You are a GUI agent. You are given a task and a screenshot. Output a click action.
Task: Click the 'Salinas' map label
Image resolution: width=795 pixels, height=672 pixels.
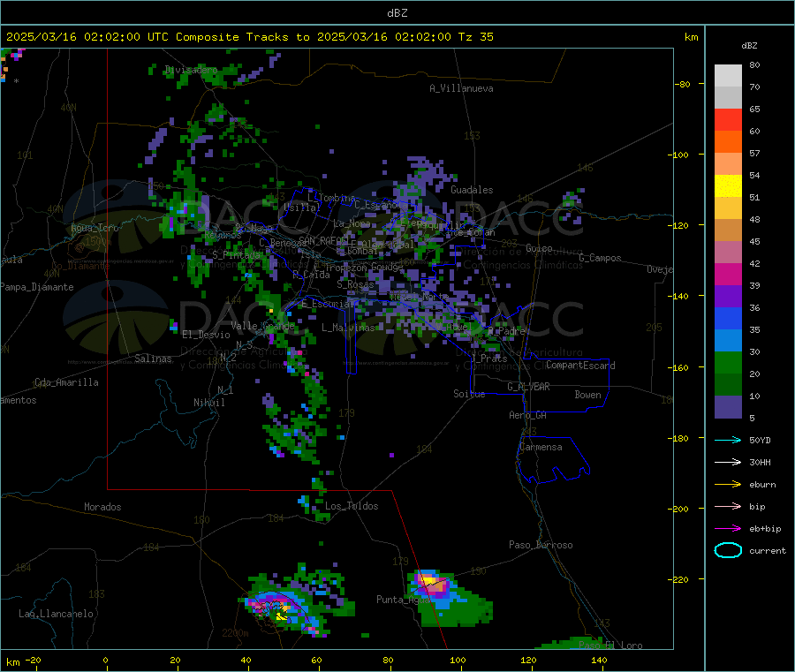153,359
